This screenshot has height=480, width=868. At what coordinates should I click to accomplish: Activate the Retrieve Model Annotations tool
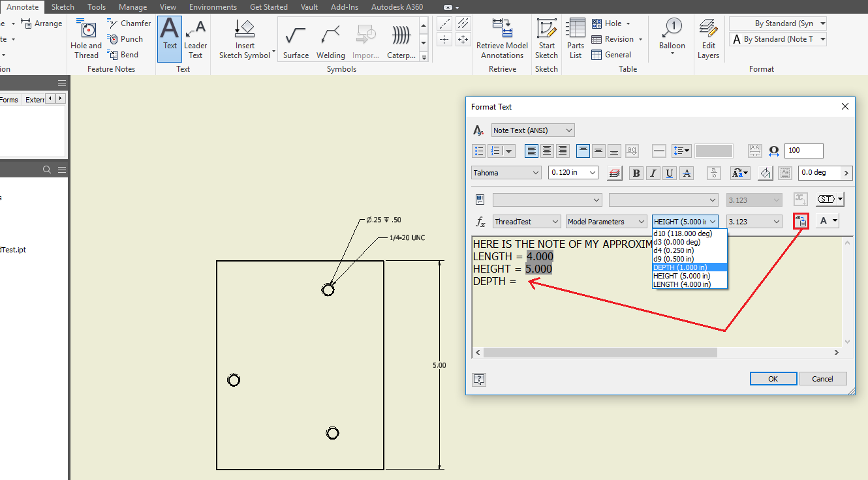502,39
